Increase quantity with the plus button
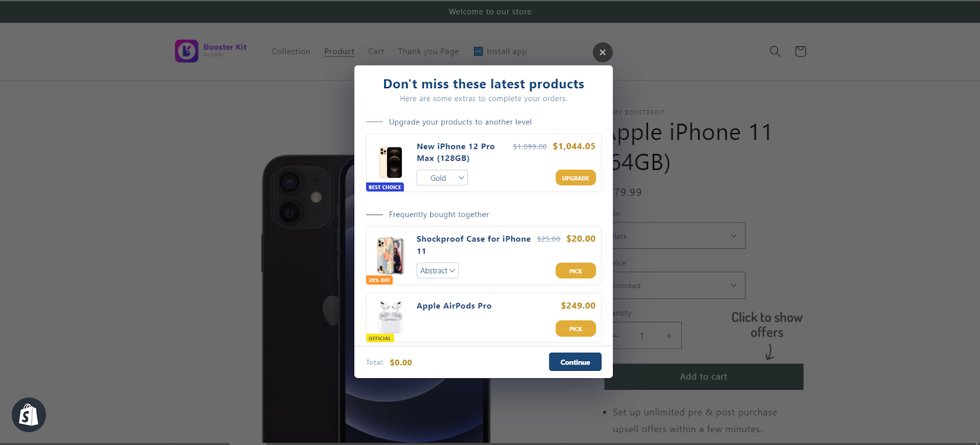The width and height of the screenshot is (980, 445). (669, 336)
